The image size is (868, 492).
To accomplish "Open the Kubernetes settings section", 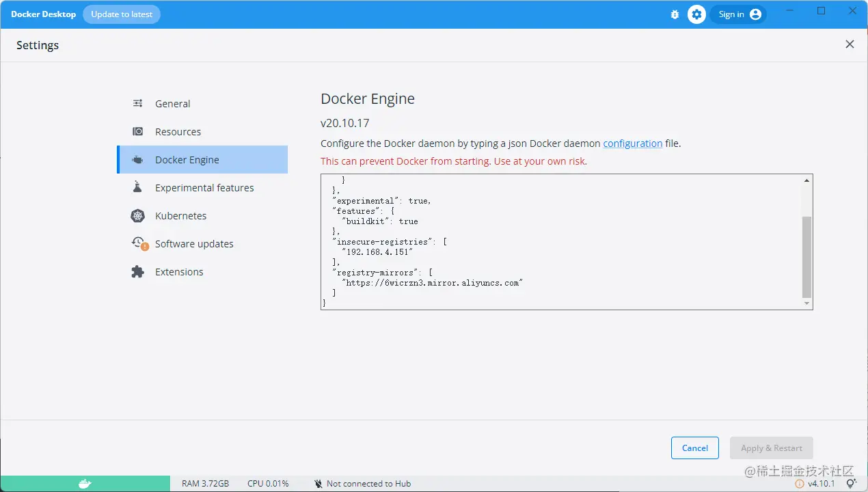I will click(x=202, y=216).
